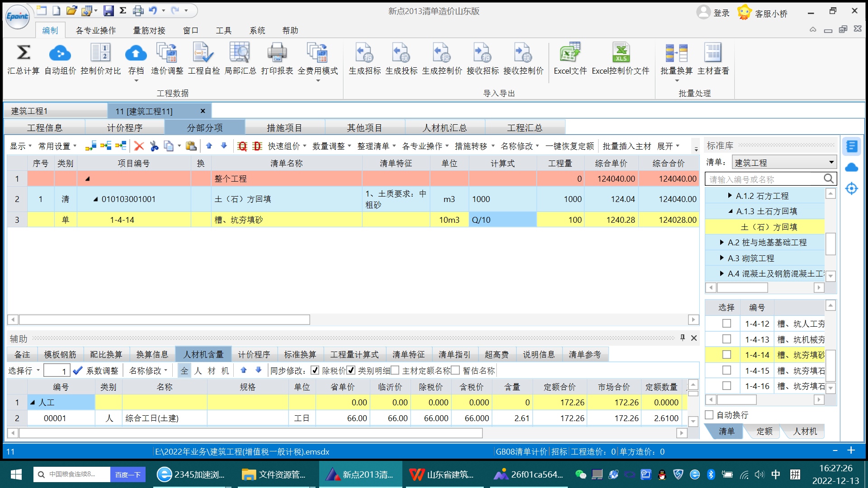Open Excel控制价文件 icon
Viewport: 868px width, 488px height.
(x=621, y=53)
